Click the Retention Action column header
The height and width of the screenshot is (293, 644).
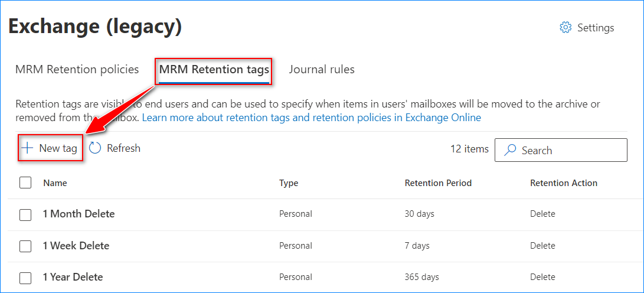click(564, 183)
